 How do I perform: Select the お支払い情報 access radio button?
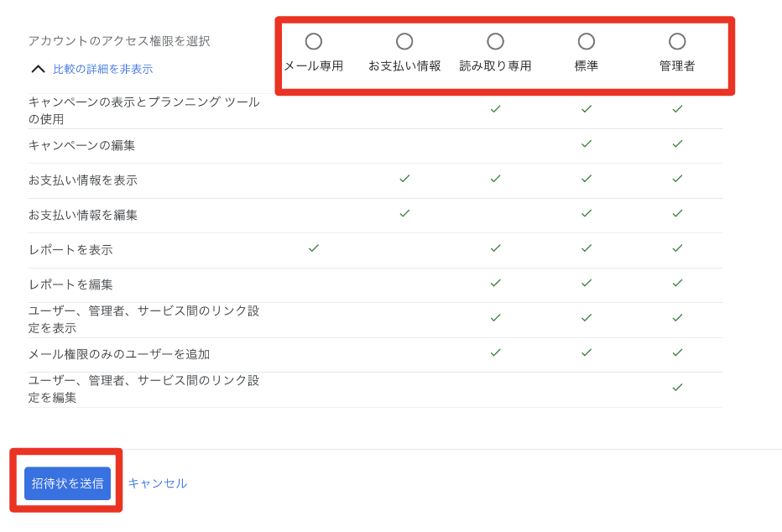click(x=404, y=41)
